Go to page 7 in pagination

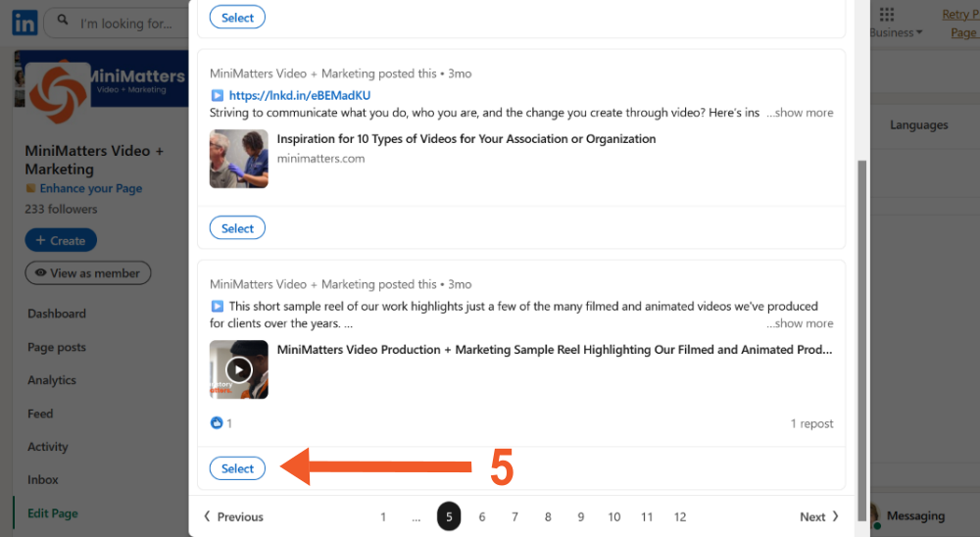tap(515, 517)
